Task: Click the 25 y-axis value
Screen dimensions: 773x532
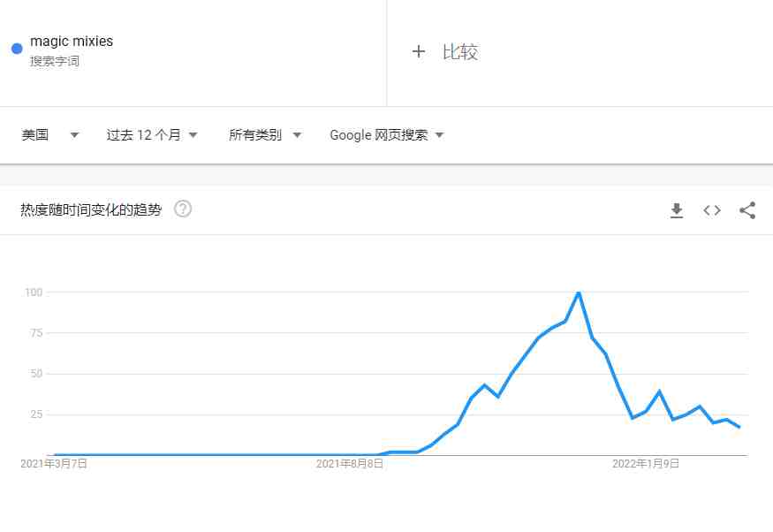Action: [36, 414]
